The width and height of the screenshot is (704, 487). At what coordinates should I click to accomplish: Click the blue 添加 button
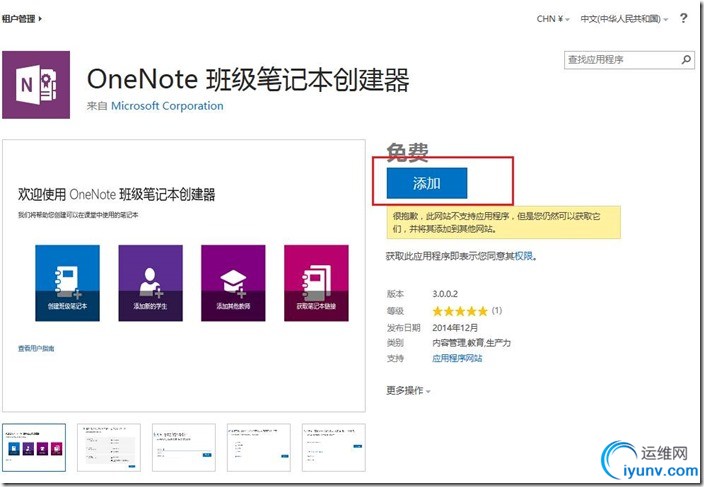[x=427, y=183]
